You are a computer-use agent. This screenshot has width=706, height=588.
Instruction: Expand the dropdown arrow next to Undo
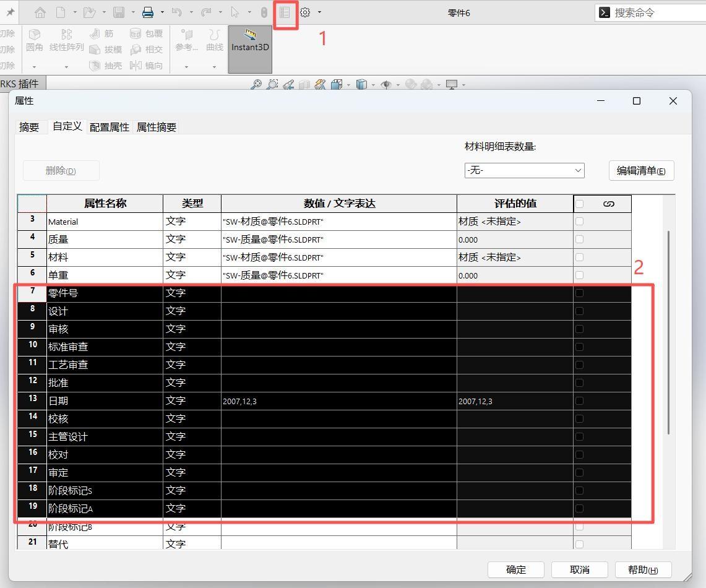(x=191, y=12)
